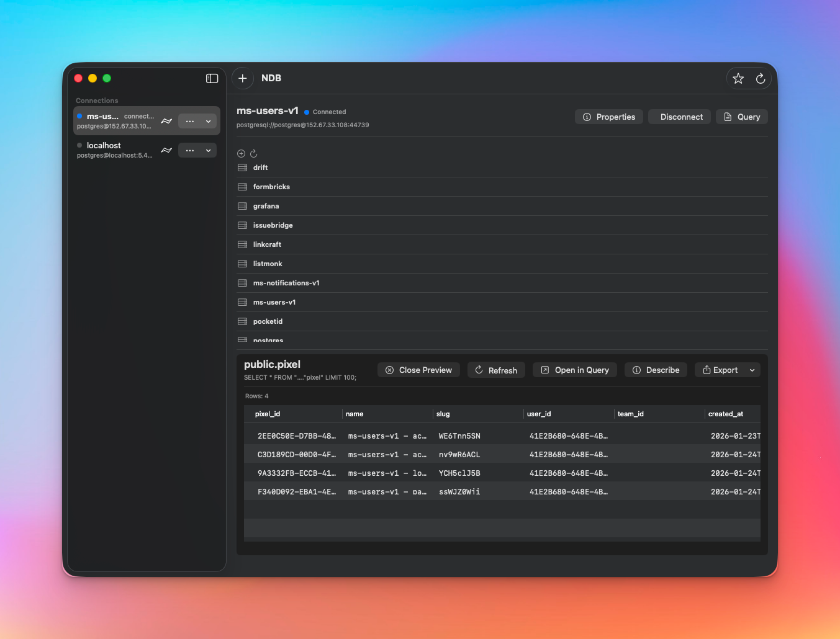Create a new database with the plus icon
This screenshot has height=639, width=840.
pos(241,153)
